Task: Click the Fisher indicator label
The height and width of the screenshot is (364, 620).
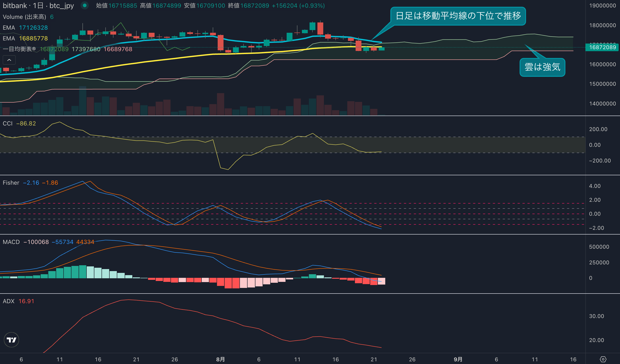Action: click(11, 183)
